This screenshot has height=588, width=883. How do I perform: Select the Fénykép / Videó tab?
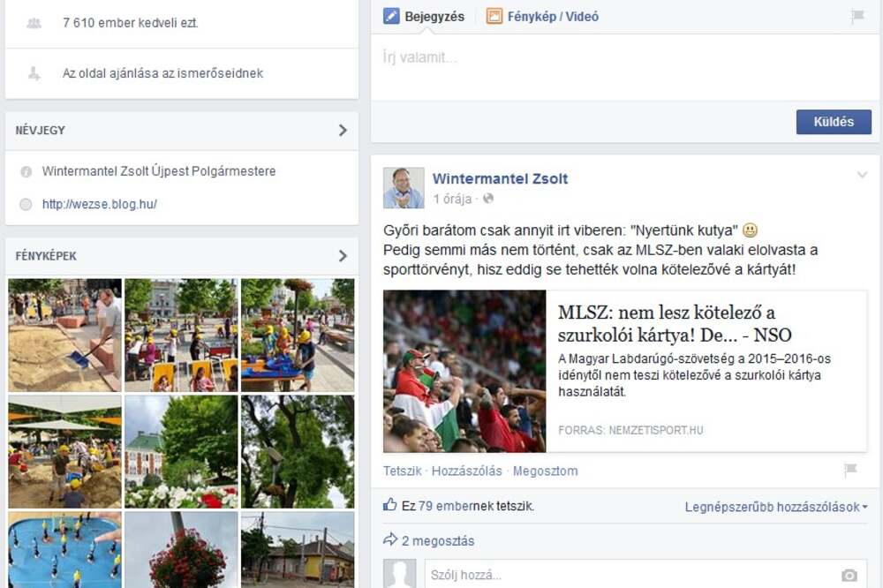pos(542,16)
